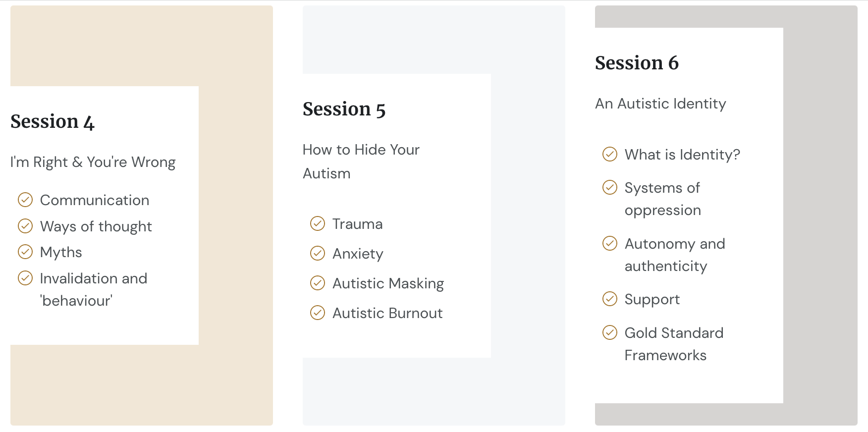The height and width of the screenshot is (432, 868).
Task: Click the Autonomy and authenticity list item
Action: [664, 255]
